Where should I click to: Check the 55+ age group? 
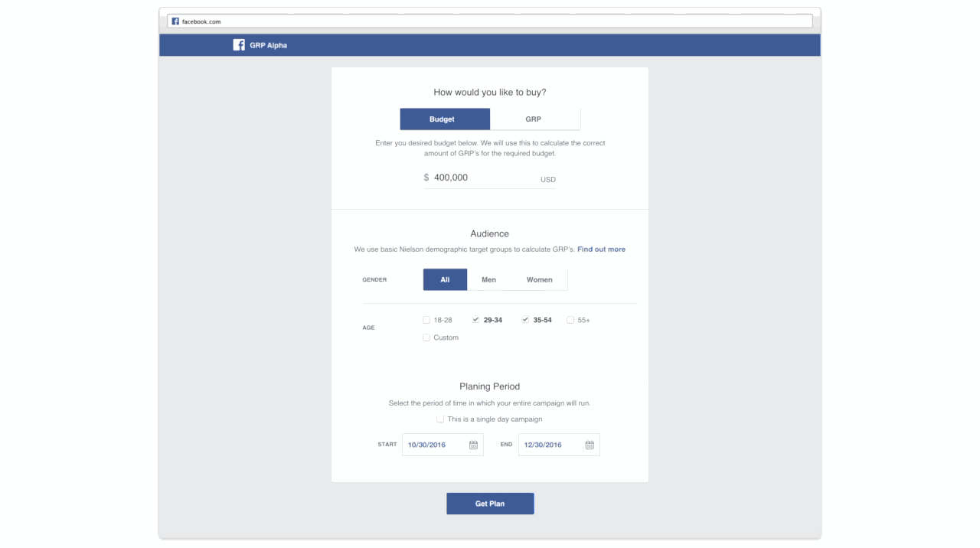pos(570,320)
